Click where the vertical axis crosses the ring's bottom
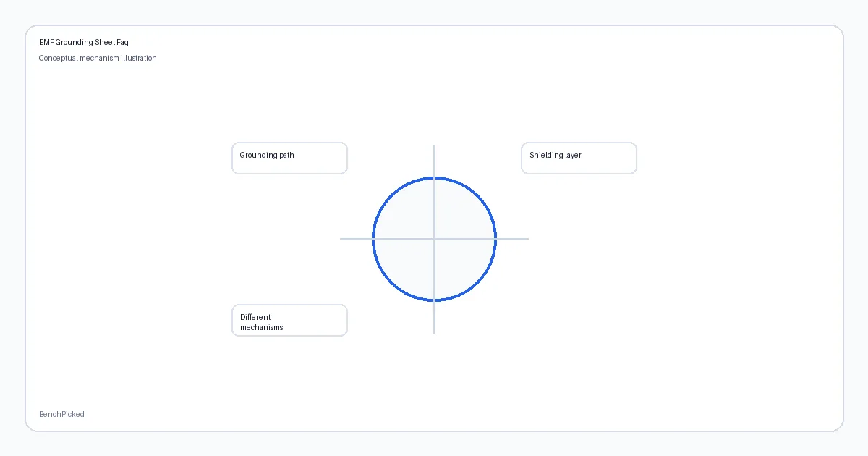 pos(434,300)
